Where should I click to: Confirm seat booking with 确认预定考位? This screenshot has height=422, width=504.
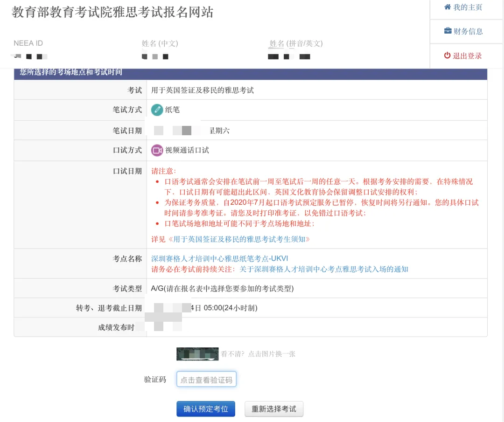(x=206, y=408)
